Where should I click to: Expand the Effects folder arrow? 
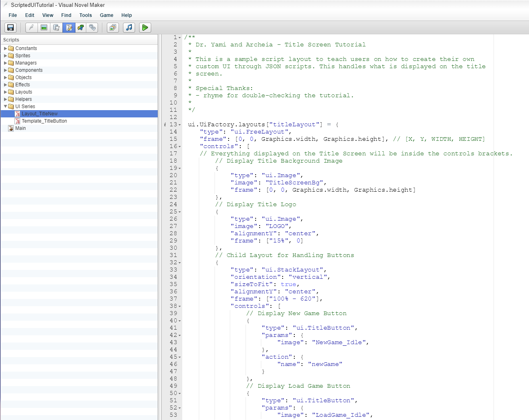coord(5,85)
